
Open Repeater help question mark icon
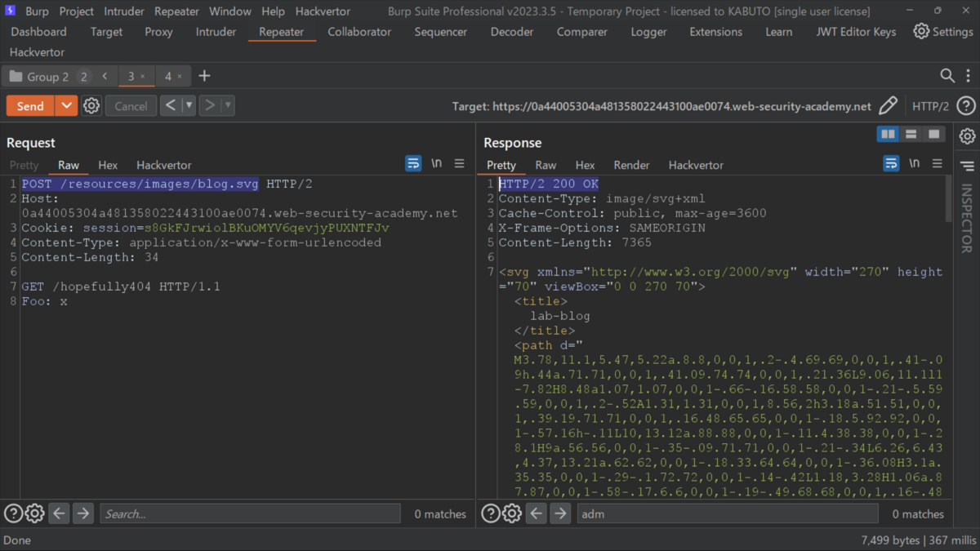tap(966, 105)
